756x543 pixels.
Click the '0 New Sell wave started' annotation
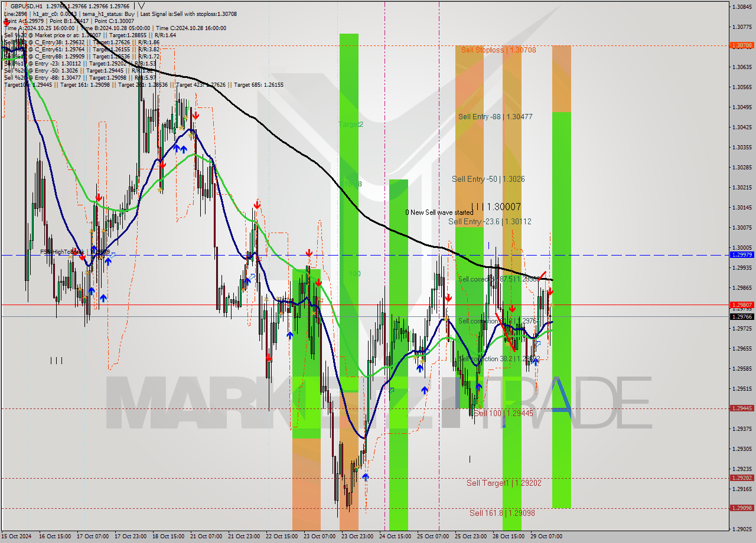point(439,212)
